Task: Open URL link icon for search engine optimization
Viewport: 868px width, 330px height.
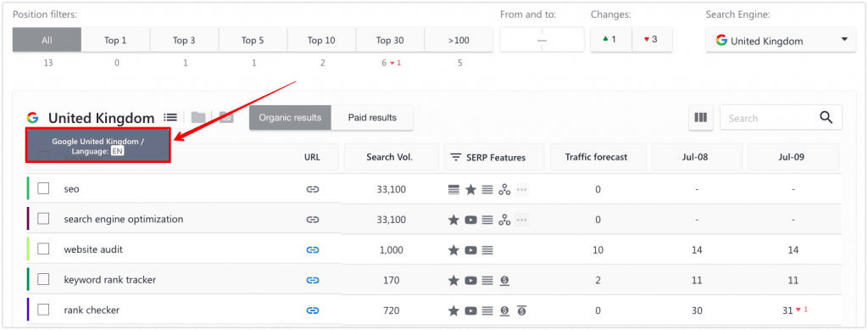Action: [x=313, y=220]
